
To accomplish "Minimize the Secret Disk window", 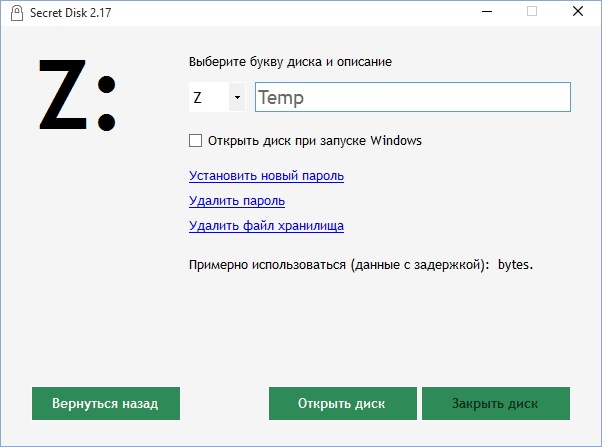I will pyautogui.click(x=487, y=12).
